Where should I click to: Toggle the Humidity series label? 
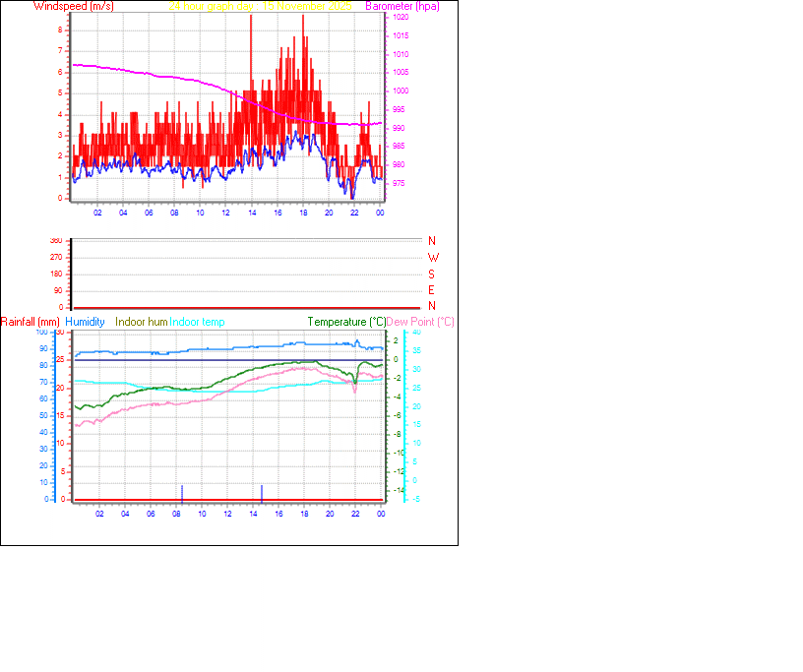pos(87,322)
